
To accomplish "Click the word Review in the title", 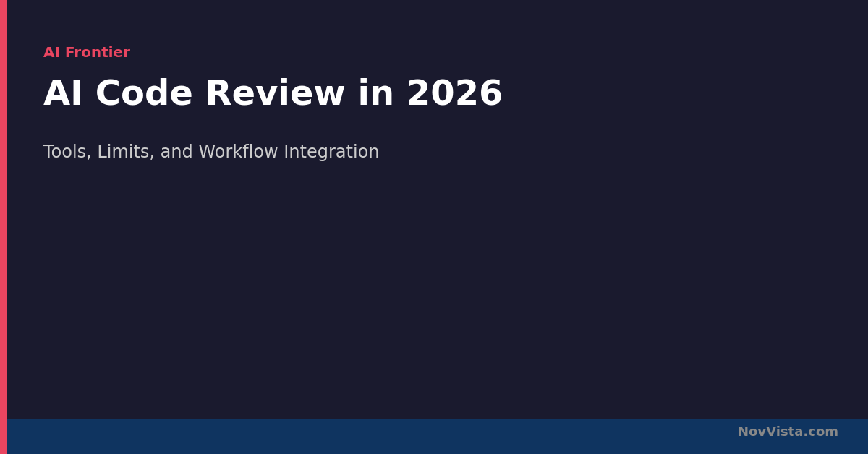I will point(275,95).
